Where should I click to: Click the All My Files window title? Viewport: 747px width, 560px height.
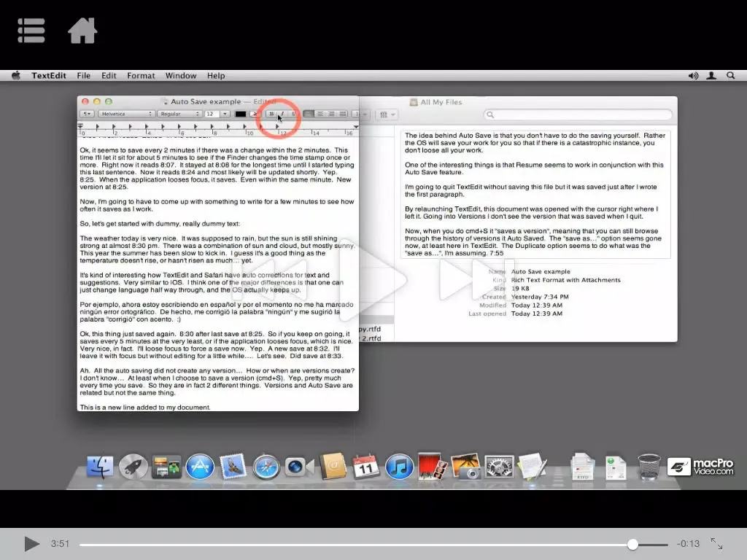[441, 102]
